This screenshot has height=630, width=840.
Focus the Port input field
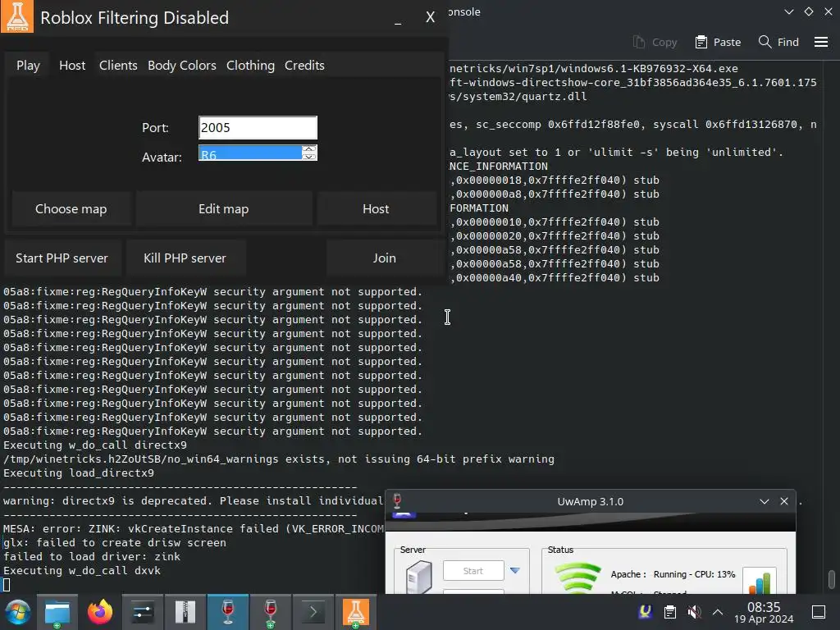[x=258, y=127]
